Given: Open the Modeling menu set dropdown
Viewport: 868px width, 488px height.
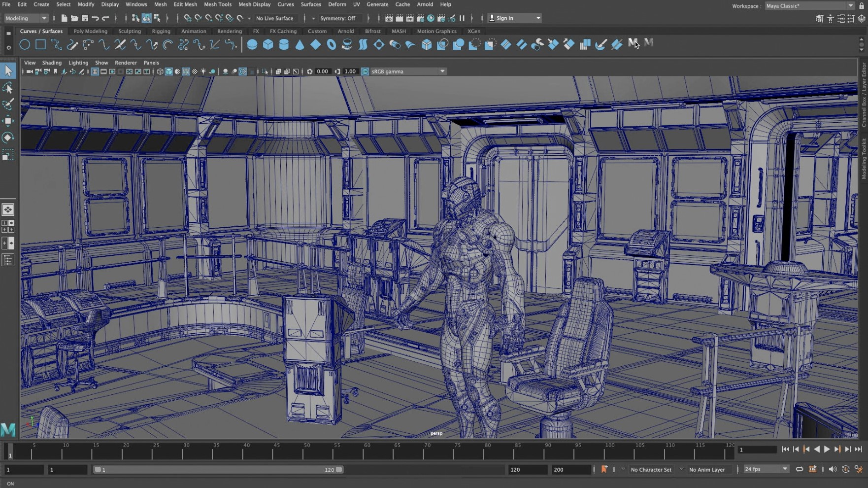Looking at the screenshot, I should tap(26, 18).
